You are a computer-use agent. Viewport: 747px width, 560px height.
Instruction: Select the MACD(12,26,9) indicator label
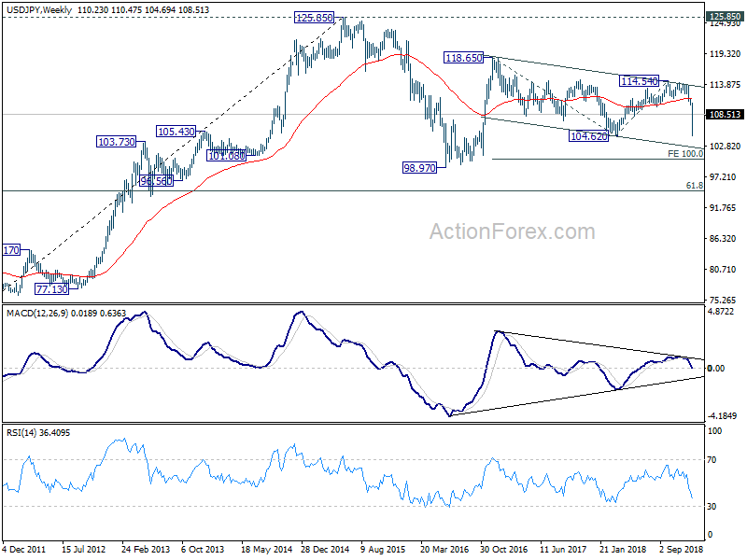[x=37, y=313]
